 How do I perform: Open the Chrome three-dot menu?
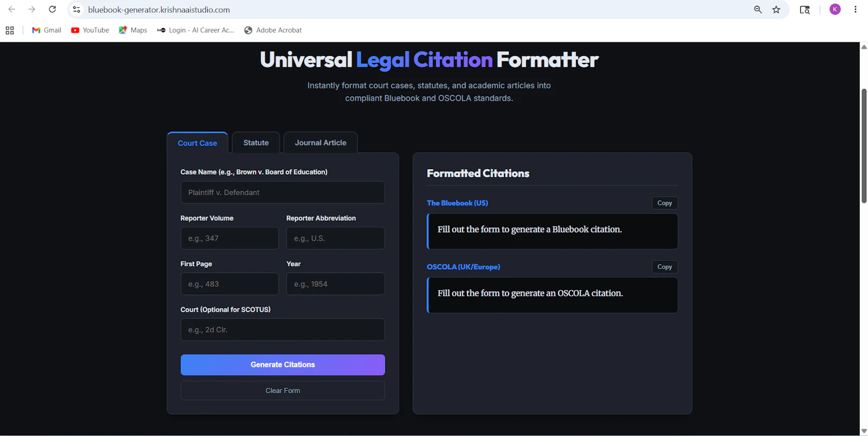tap(856, 9)
